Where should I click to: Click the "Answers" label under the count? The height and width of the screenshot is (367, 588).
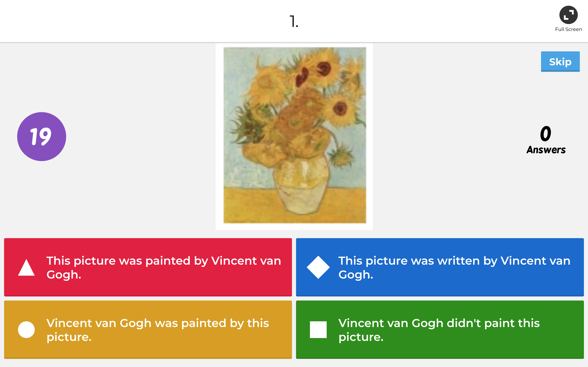[546, 150]
